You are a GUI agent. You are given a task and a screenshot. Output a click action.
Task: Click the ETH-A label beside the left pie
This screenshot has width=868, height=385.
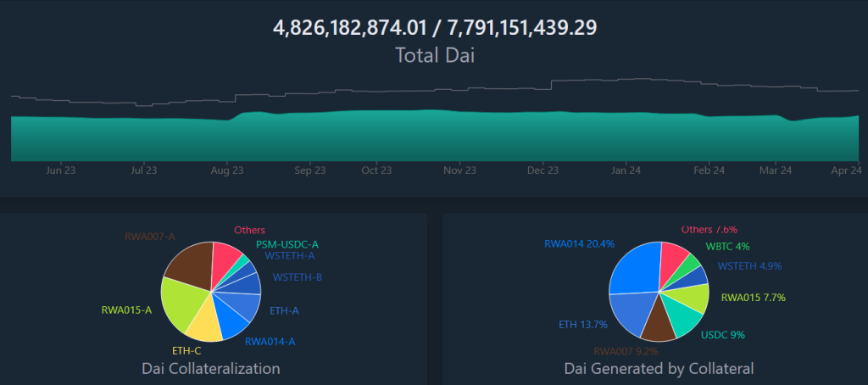pyautogui.click(x=284, y=311)
